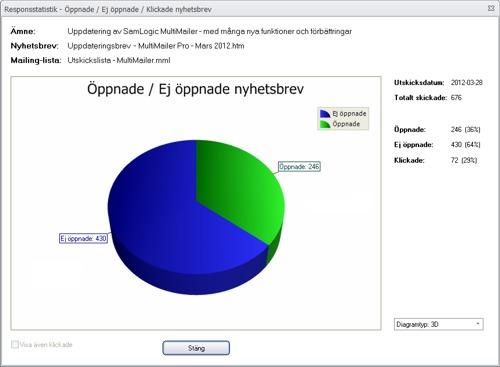Click the Klickade label in statistics

(409, 160)
